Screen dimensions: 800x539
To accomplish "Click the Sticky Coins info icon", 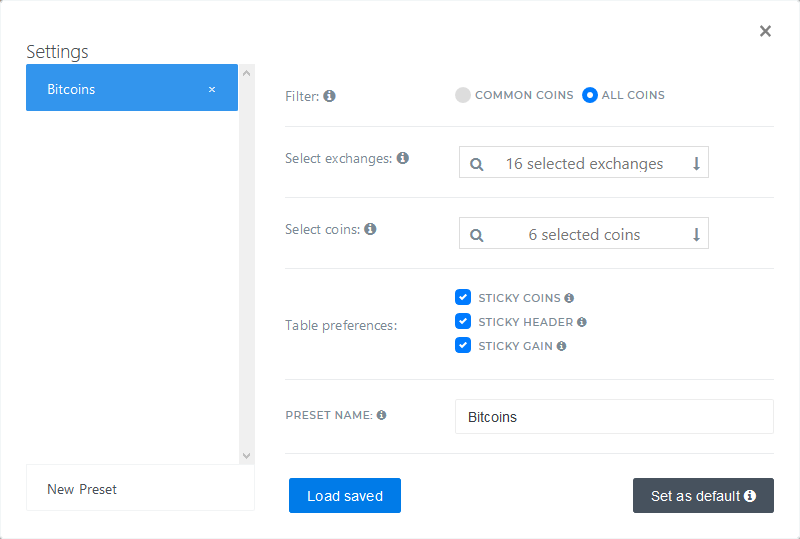I will click(x=569, y=298).
